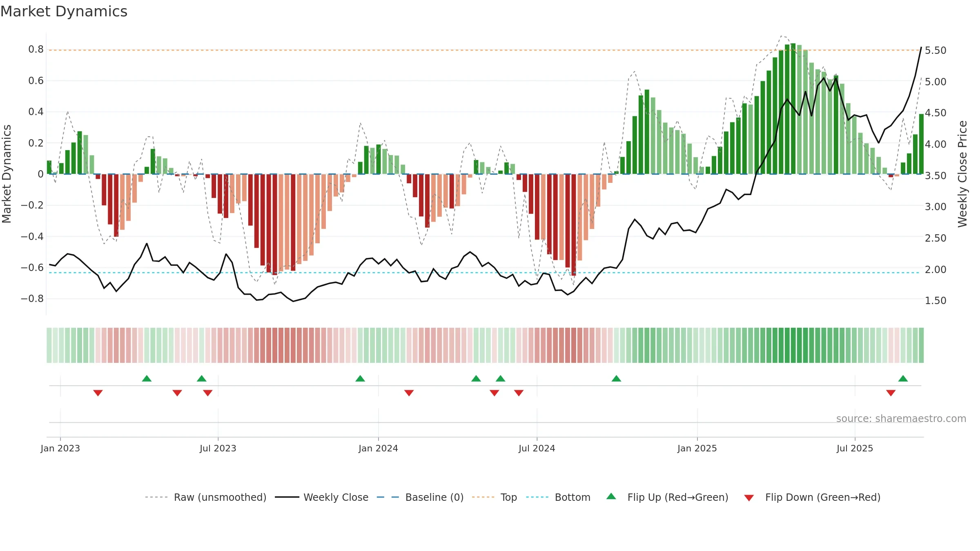Click the 5.00 price tick on the right axis
Image resolution: width=980 pixels, height=551 pixels.
click(x=935, y=82)
